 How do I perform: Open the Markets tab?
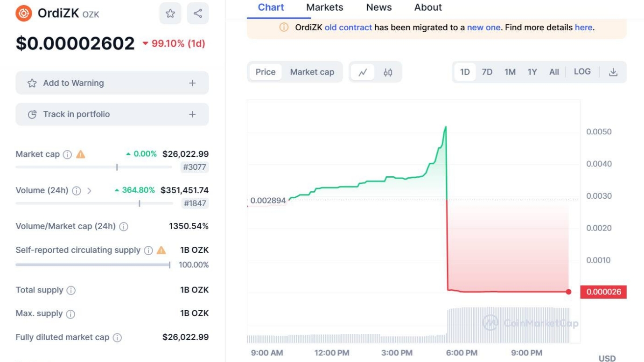(324, 7)
